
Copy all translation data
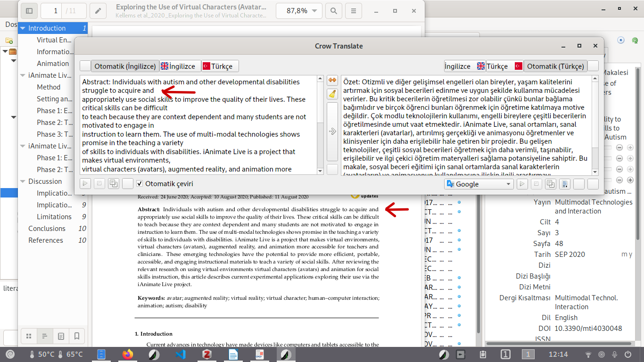[x=565, y=184]
